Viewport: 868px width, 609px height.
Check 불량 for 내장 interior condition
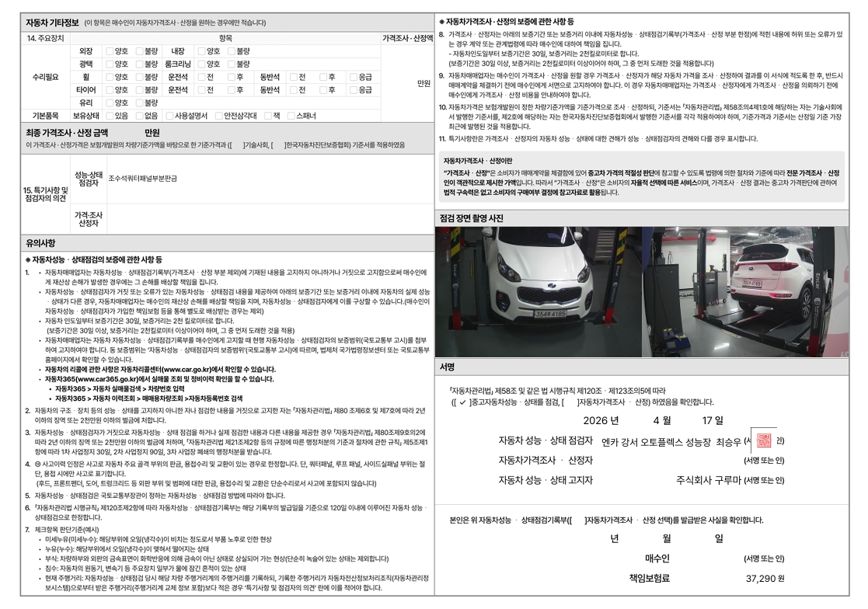point(232,51)
